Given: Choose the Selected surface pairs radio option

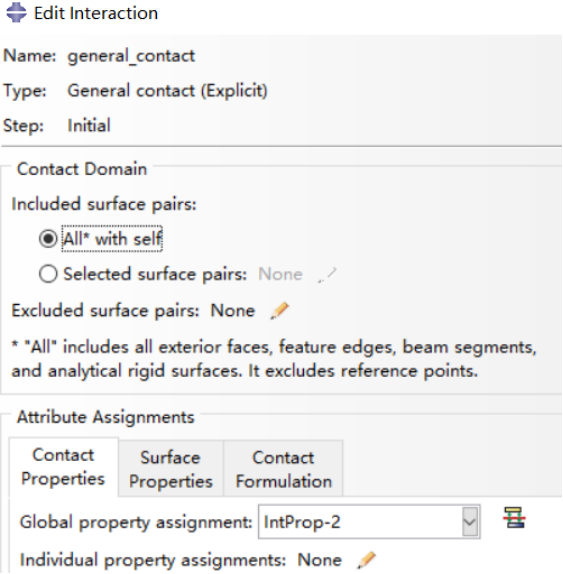Looking at the screenshot, I should pos(48,274).
